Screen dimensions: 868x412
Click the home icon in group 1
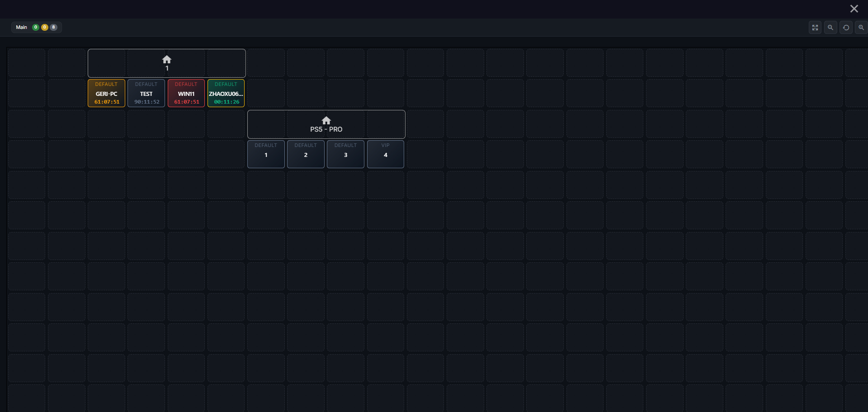[167, 60]
